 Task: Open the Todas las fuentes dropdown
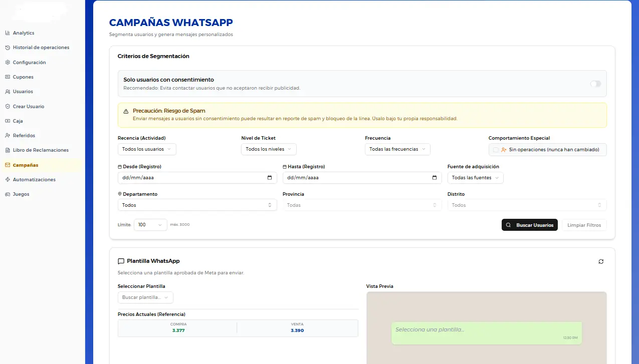[x=475, y=178]
